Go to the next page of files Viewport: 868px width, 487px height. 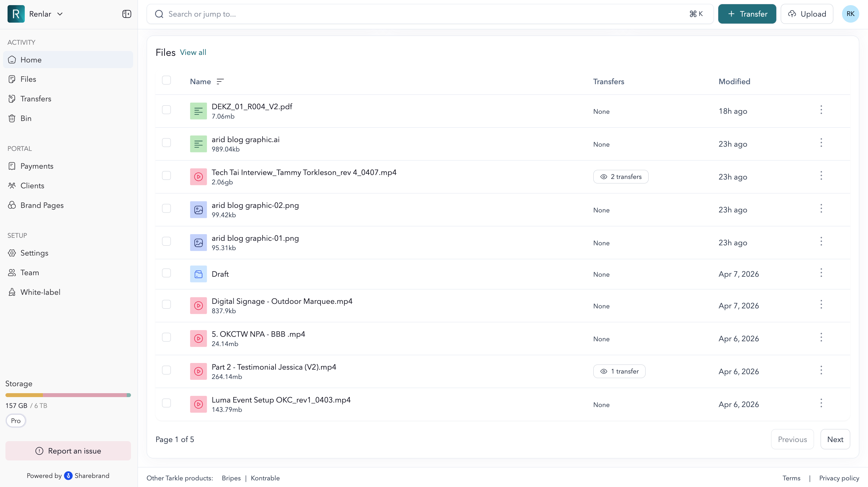click(x=835, y=439)
